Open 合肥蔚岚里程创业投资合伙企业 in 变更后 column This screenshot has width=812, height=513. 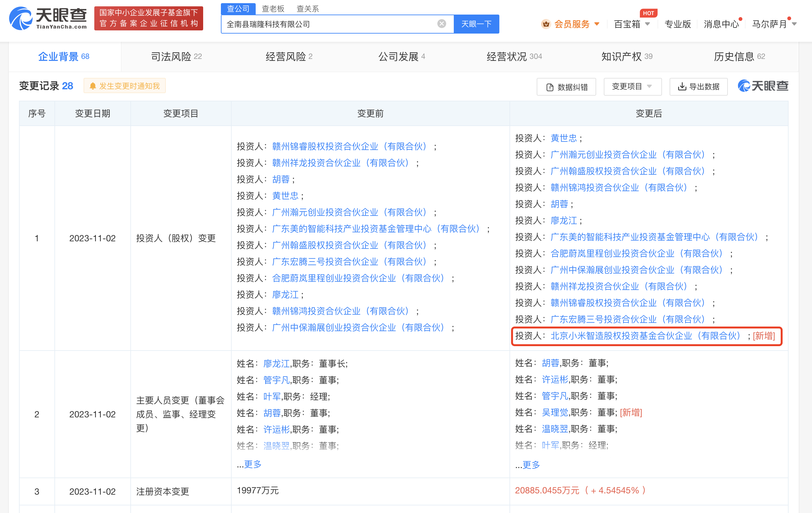[x=637, y=253]
